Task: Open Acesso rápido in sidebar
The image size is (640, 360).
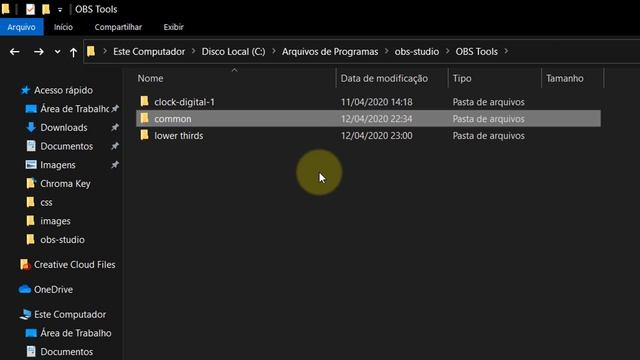Action: [x=63, y=90]
